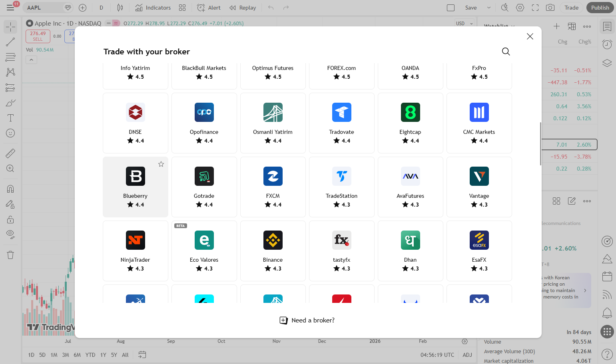Select the 1Y time range
This screenshot has height=364, width=616.
[103, 355]
